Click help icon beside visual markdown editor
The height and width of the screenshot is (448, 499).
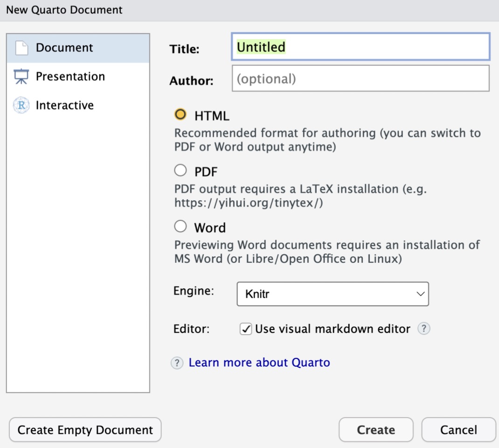(423, 329)
